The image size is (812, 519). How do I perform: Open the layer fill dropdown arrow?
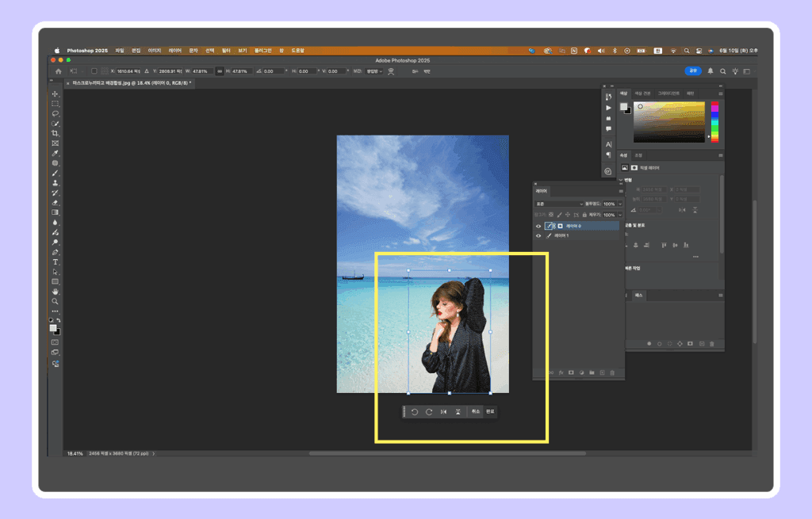coord(620,215)
